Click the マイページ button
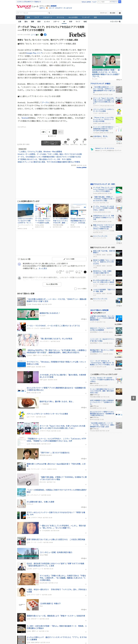138x644 pixels. tap(103, 13)
